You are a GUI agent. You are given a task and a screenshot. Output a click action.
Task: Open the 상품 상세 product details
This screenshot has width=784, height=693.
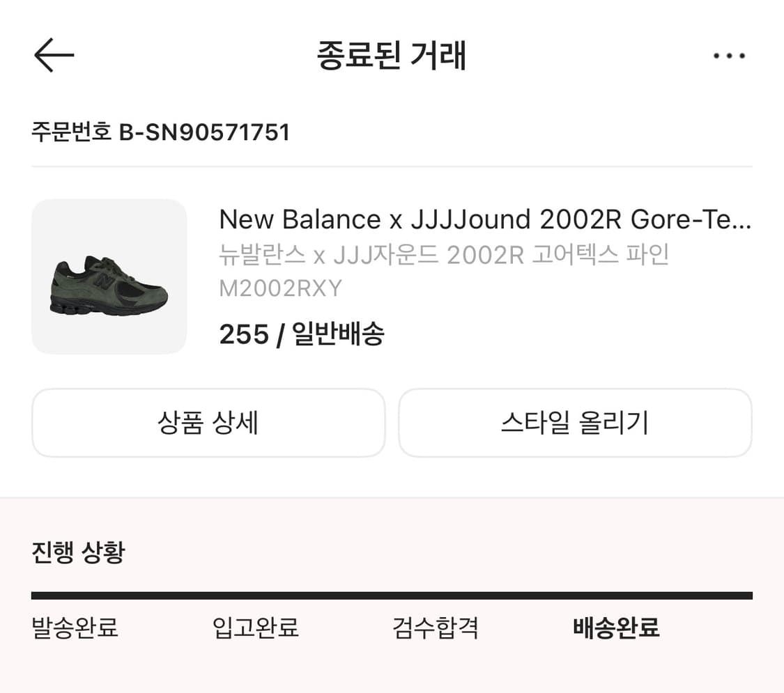tap(208, 423)
